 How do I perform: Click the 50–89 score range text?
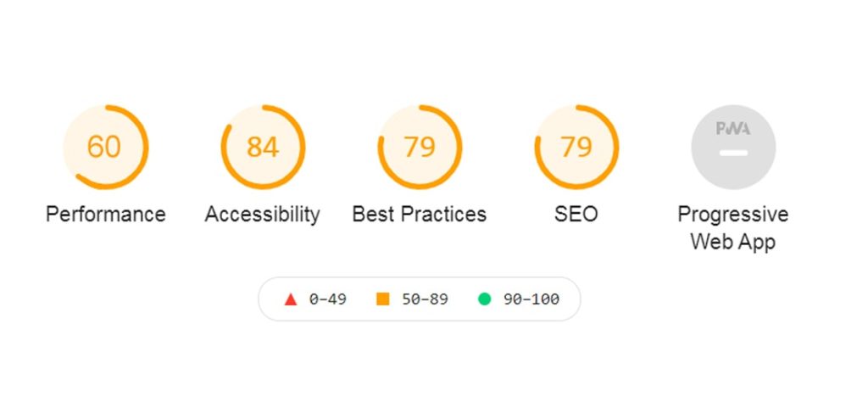(x=425, y=299)
